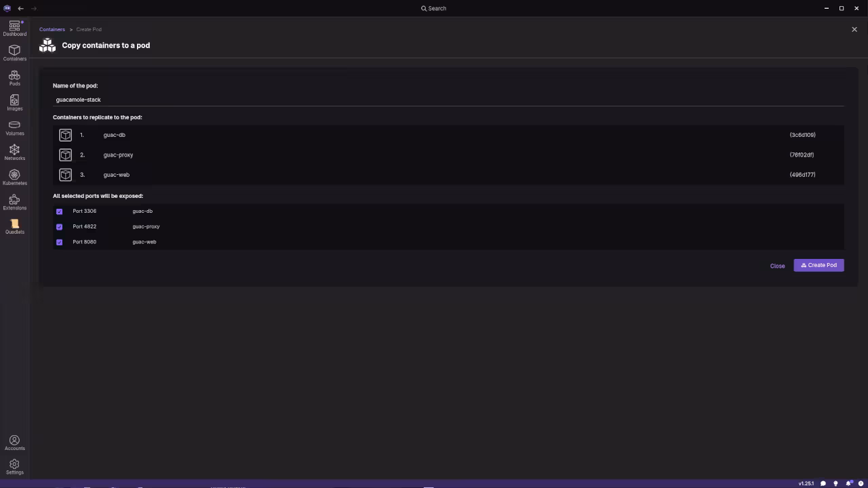
Task: Uncheck Port 8080 for guac-web
Action: [x=59, y=242]
